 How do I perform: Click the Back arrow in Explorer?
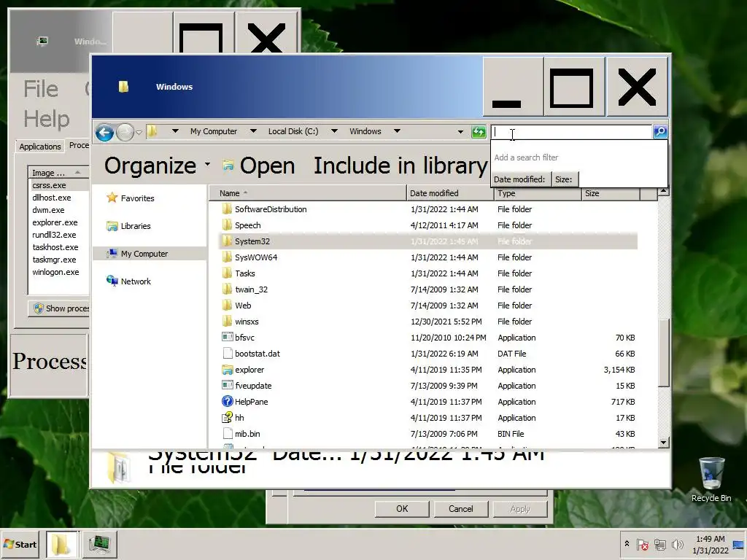tap(104, 132)
